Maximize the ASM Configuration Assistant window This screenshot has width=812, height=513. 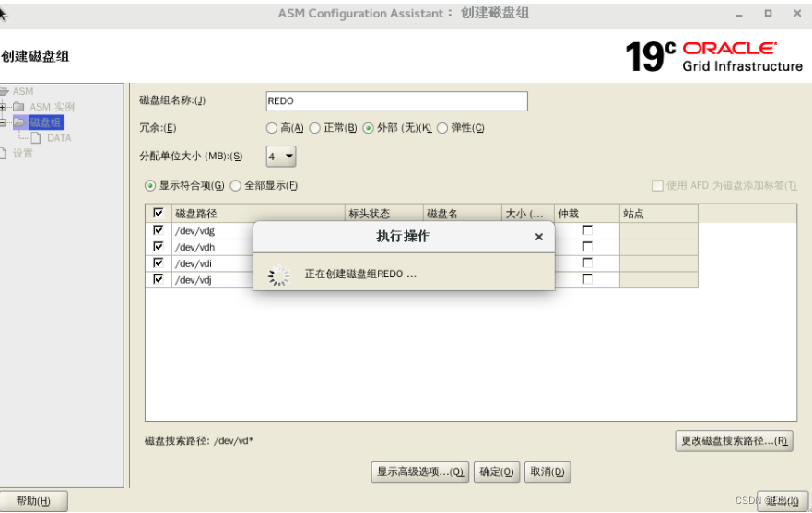pos(768,14)
